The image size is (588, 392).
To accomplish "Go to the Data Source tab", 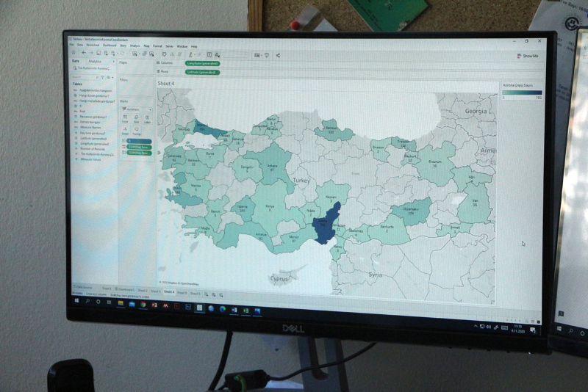I will point(83,288).
